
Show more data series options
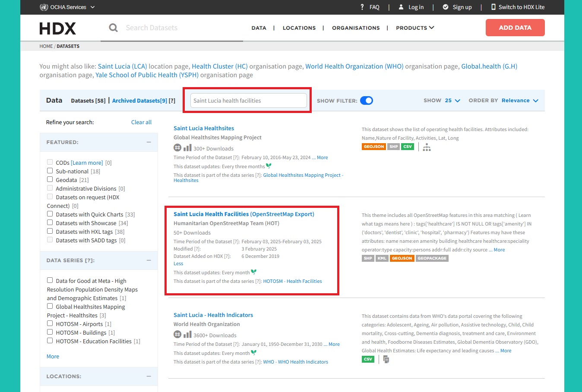[x=53, y=356]
